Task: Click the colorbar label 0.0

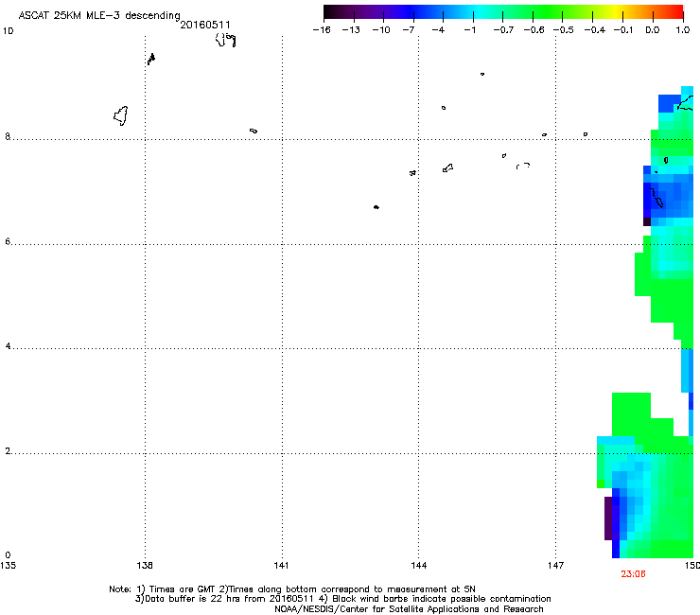Action: pyautogui.click(x=653, y=30)
